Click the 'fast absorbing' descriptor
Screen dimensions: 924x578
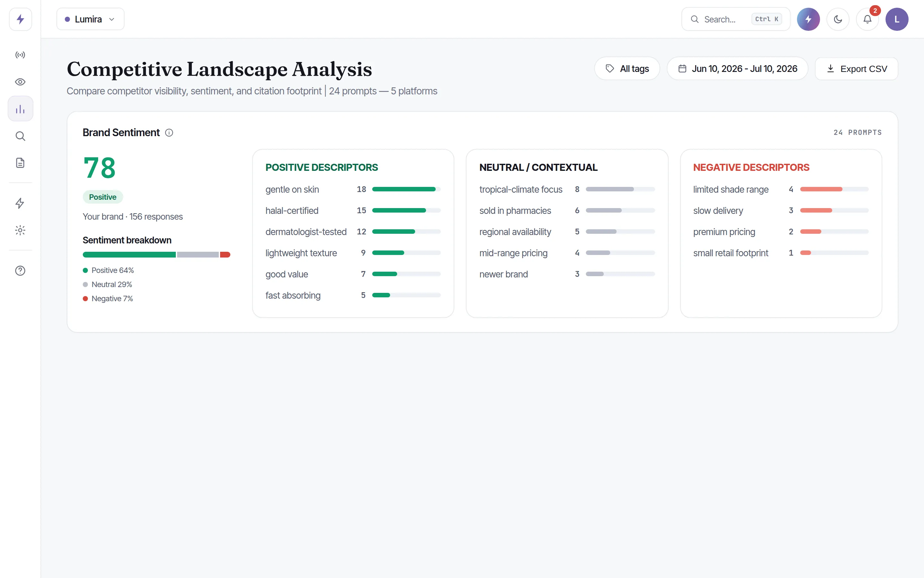point(293,295)
